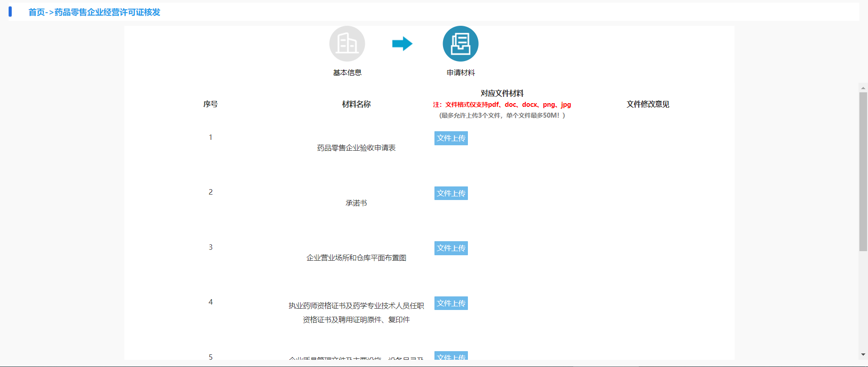Open the 首页 breadcrumb link
This screenshot has width=868, height=367.
point(36,12)
